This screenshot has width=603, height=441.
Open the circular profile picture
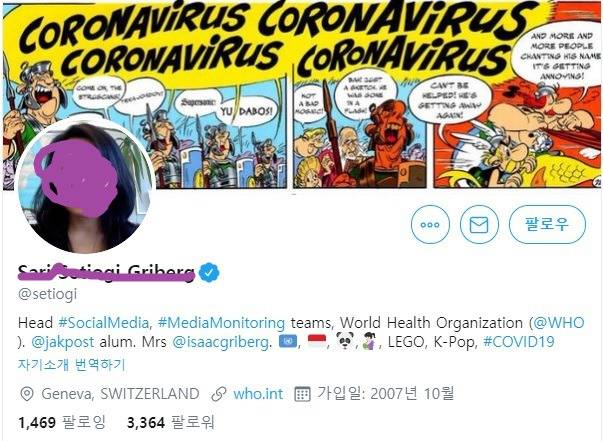(x=85, y=186)
